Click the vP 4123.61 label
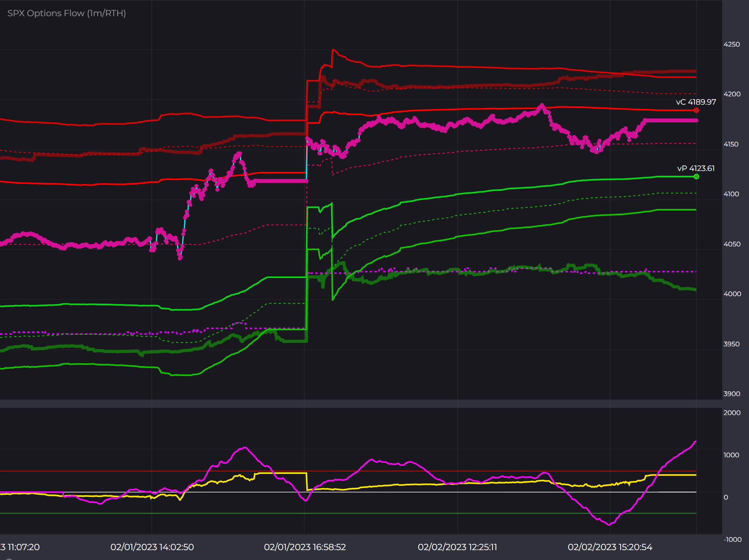749x560 pixels. 696,168
